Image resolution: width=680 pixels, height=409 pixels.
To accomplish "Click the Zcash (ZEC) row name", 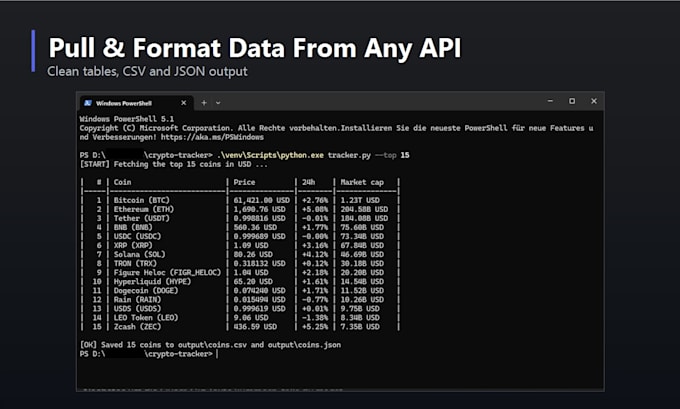I will tap(137, 327).
